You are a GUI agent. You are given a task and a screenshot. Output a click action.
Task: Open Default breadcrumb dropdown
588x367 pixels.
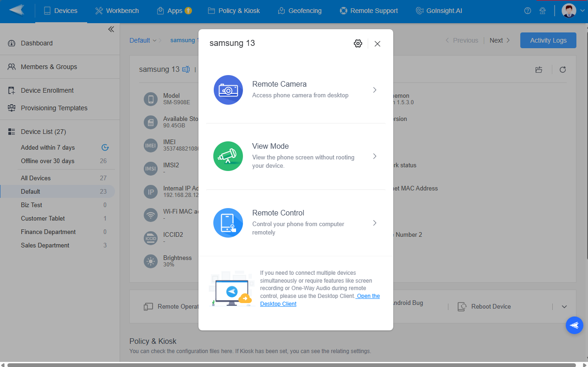(x=143, y=40)
